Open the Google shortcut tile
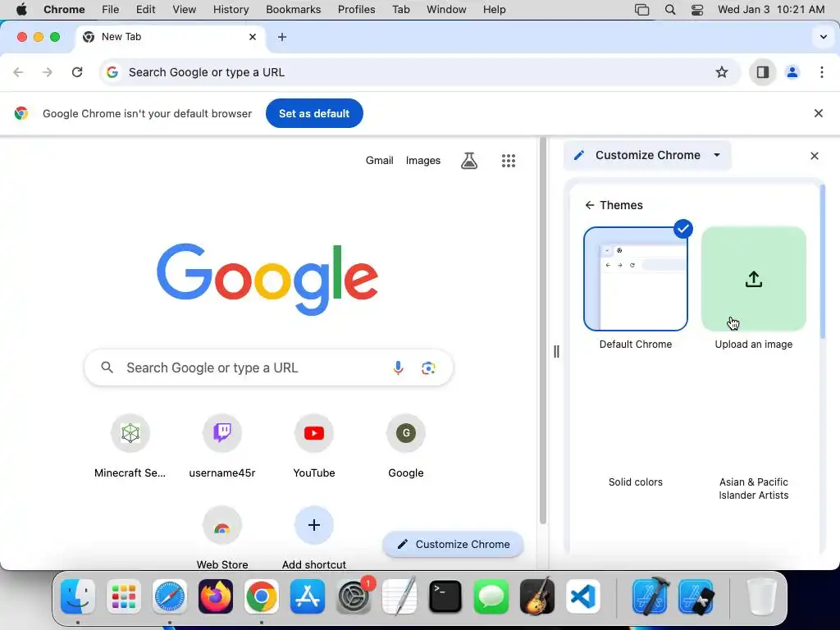The image size is (840, 630). coord(406,446)
